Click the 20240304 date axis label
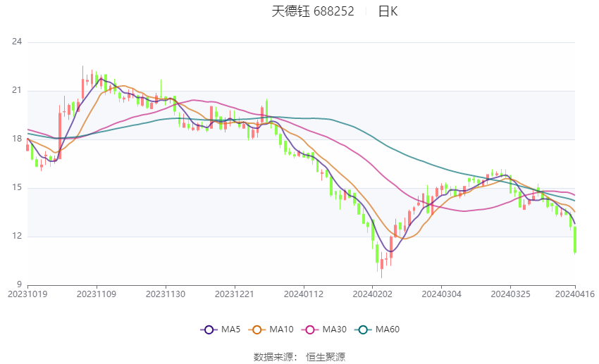This screenshot has height=364, width=599. tap(442, 294)
